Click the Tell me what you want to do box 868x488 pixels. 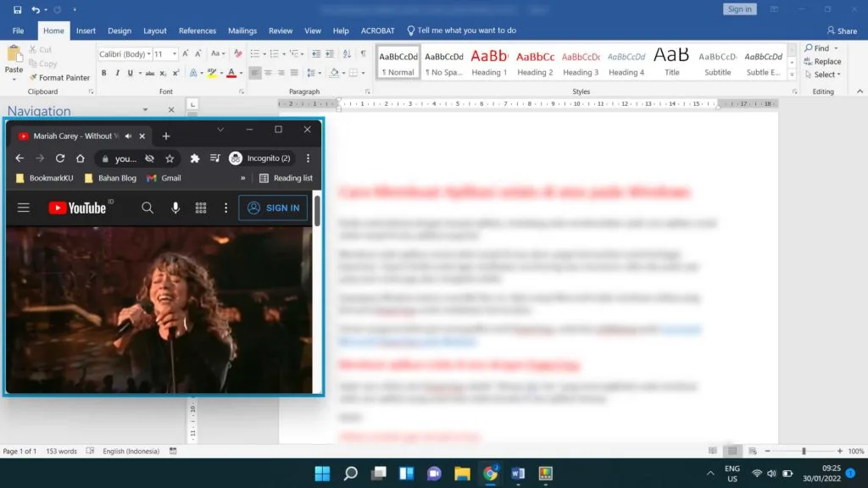point(462,30)
